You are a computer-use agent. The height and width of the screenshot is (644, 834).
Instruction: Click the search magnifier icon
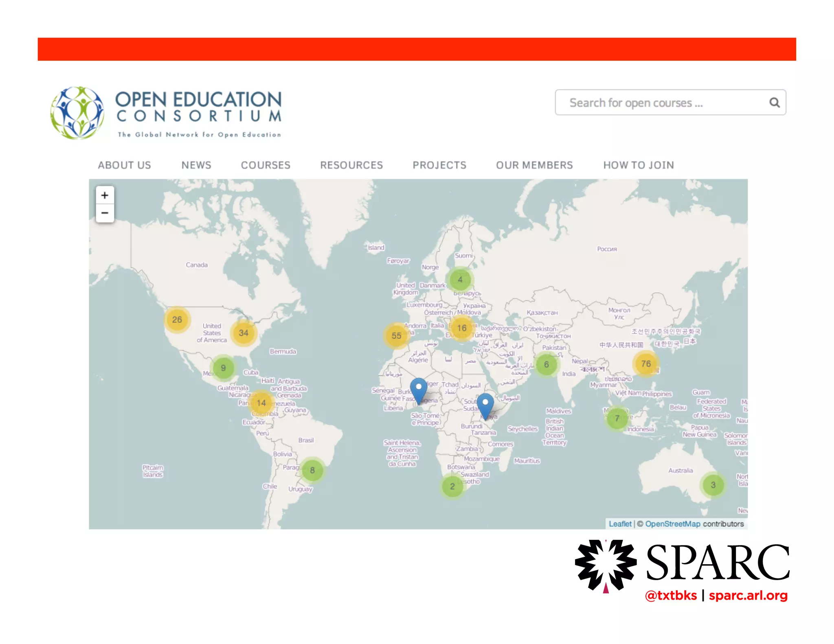tap(774, 103)
